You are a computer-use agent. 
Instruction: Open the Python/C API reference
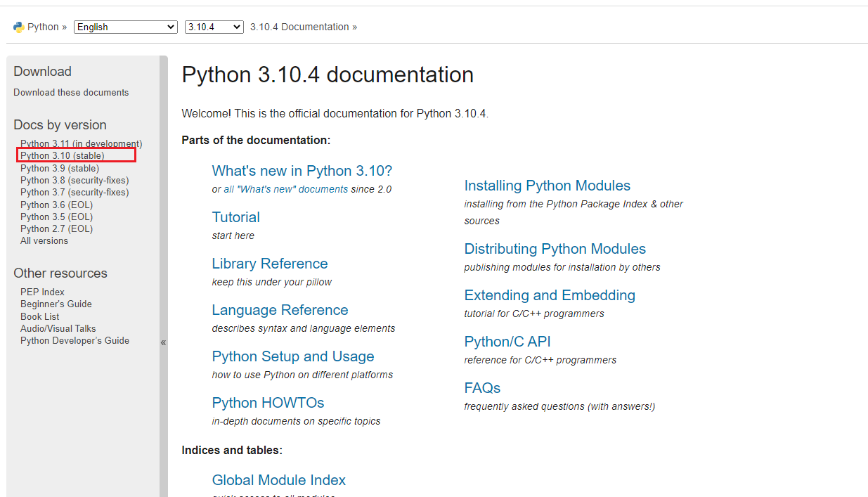507,342
